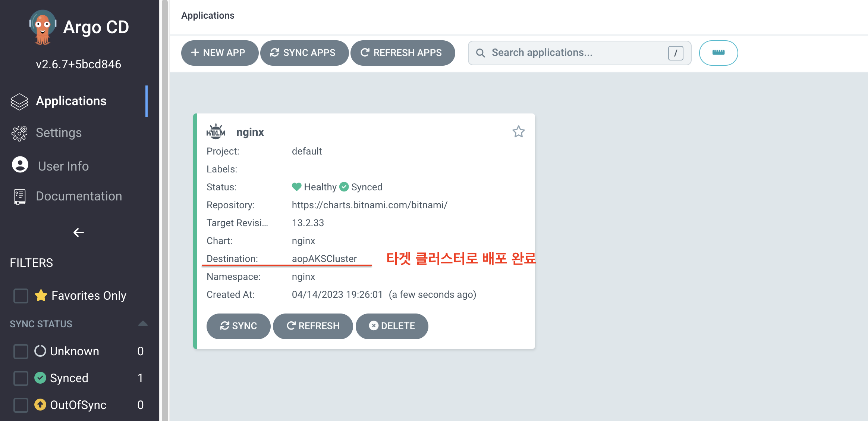
Task: Delete the nginx application
Action: [x=392, y=326]
